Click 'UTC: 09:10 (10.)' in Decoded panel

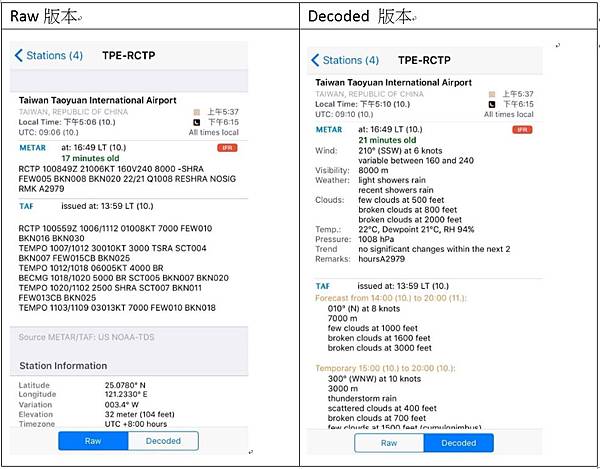pos(344,114)
